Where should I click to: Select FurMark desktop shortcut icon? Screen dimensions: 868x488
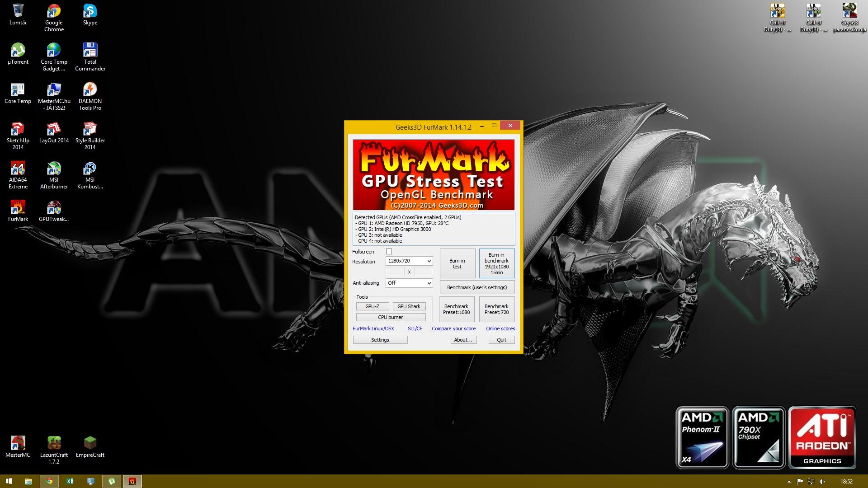[x=18, y=211]
